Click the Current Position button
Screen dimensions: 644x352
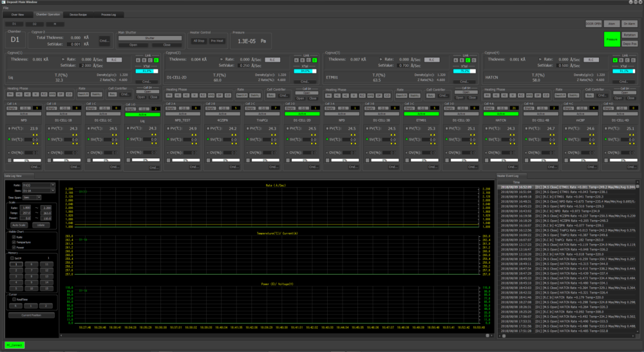click(x=31, y=315)
